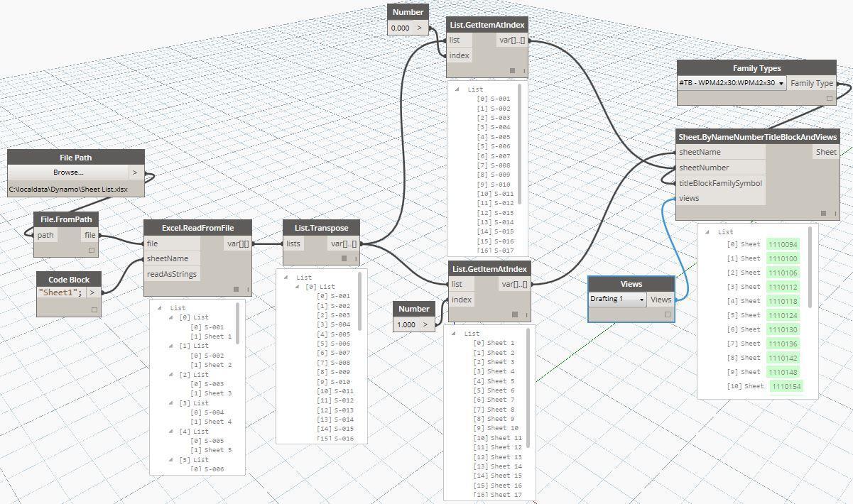
Task: Click the "Sheet1" code block text field
Action: tap(60, 292)
